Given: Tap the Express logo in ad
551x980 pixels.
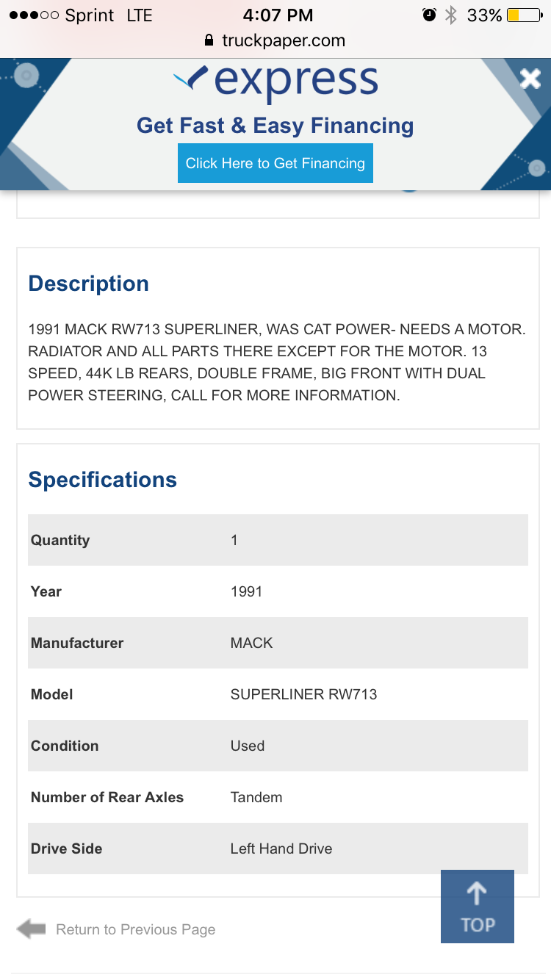Looking at the screenshot, I should [x=276, y=82].
